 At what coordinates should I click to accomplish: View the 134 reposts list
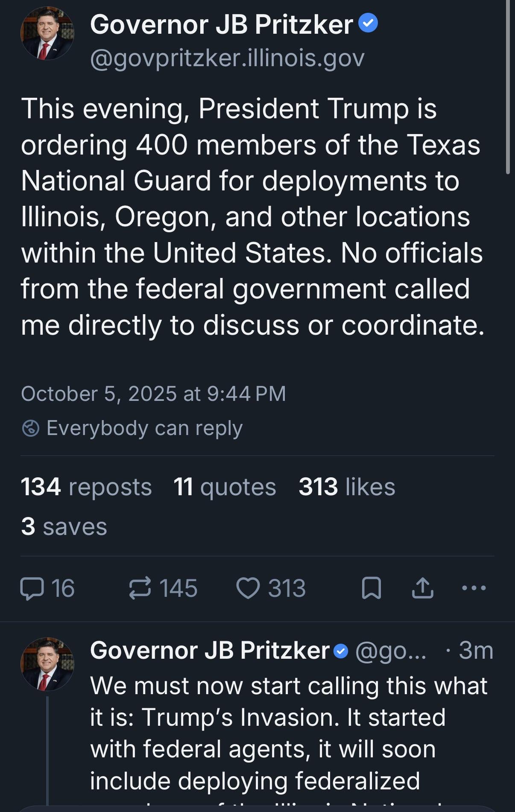point(86,487)
